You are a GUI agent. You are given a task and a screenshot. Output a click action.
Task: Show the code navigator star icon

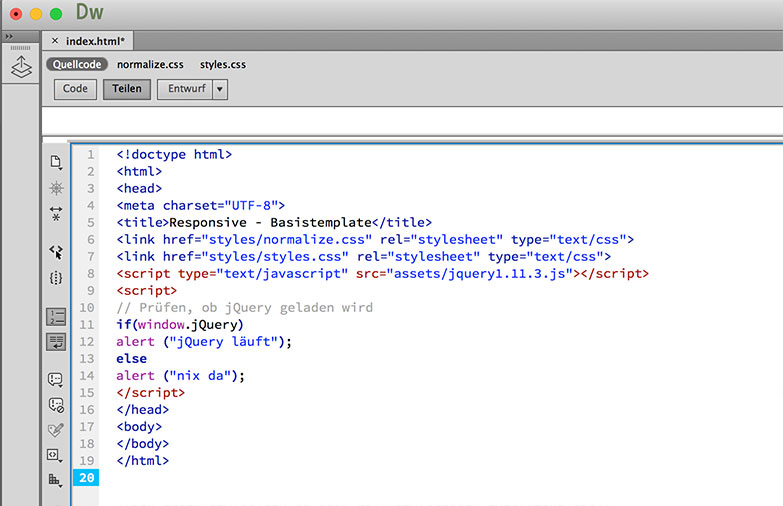(x=56, y=188)
